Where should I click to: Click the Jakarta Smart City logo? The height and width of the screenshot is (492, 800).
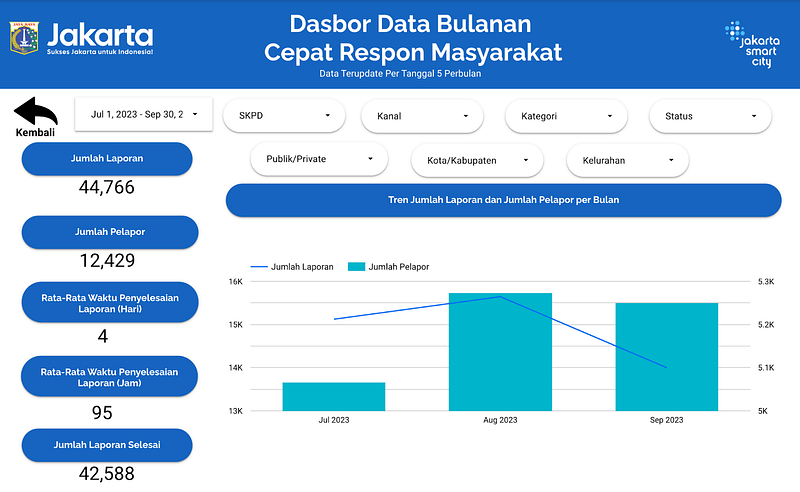click(x=753, y=44)
